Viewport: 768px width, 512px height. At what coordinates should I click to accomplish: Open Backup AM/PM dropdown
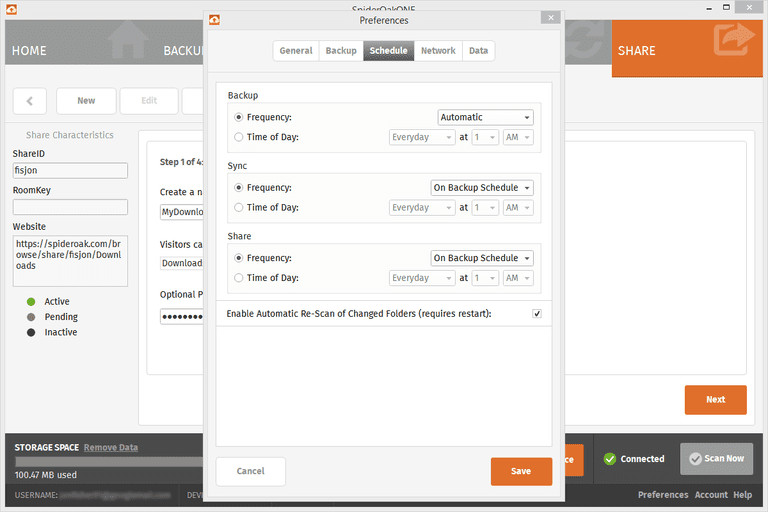click(x=518, y=137)
